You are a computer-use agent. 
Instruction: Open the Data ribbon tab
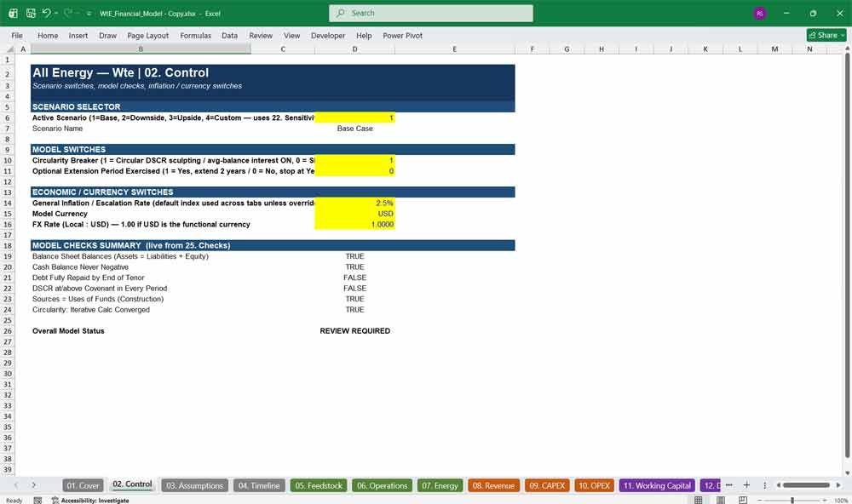click(229, 35)
